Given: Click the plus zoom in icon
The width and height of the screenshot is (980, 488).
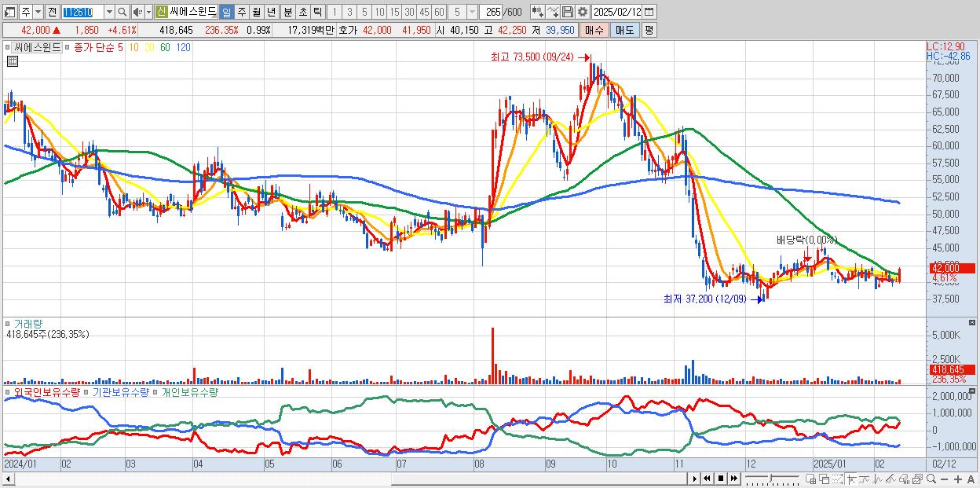Looking at the screenshot, I should [x=958, y=479].
